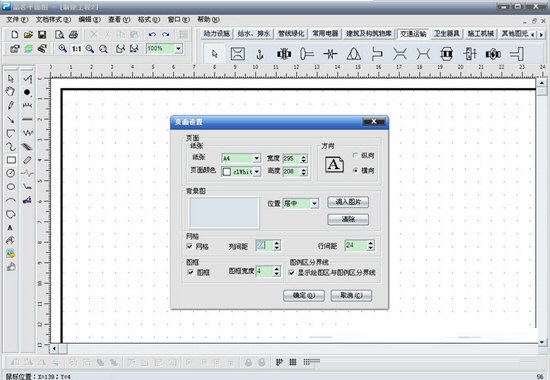Click the 清除 clear button
Image resolution: width=550 pixels, height=380 pixels.
pos(348,219)
